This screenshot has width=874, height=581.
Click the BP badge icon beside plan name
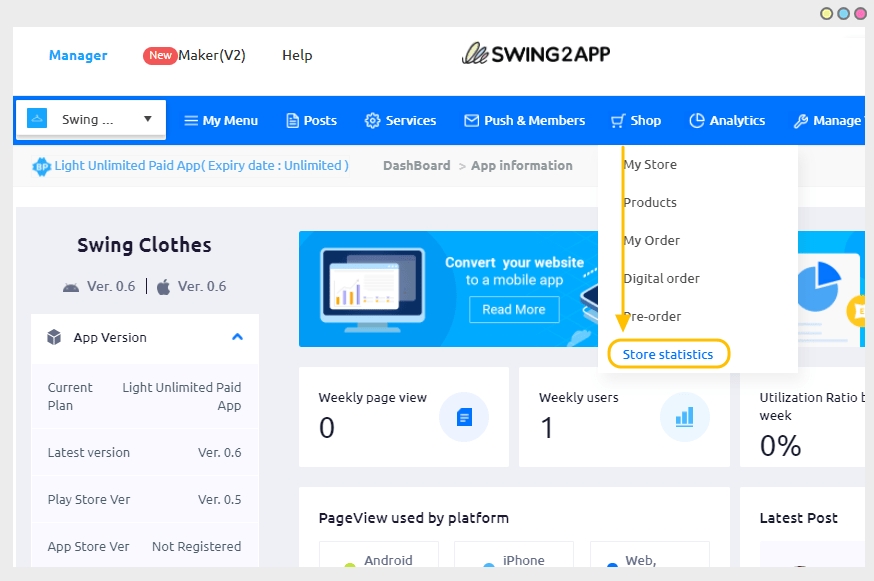[41, 166]
